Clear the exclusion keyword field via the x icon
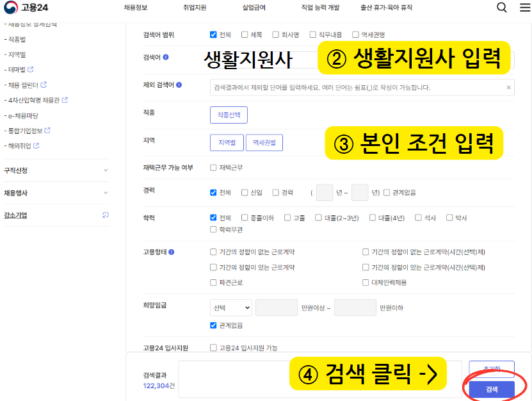Viewport: 532px width, 401px height. point(510,86)
